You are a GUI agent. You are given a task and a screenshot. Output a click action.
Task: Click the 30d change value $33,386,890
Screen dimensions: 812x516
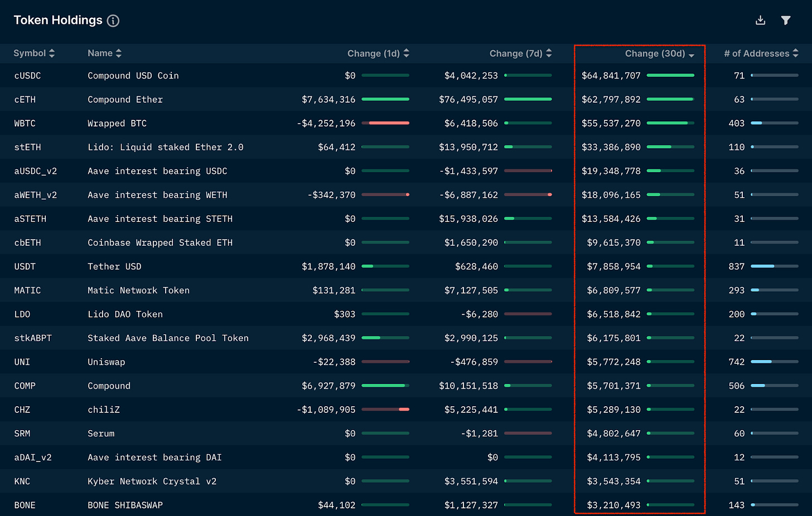(x=611, y=148)
